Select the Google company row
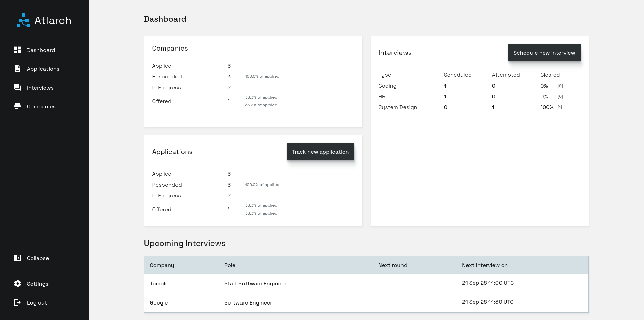The image size is (644, 320). click(366, 302)
